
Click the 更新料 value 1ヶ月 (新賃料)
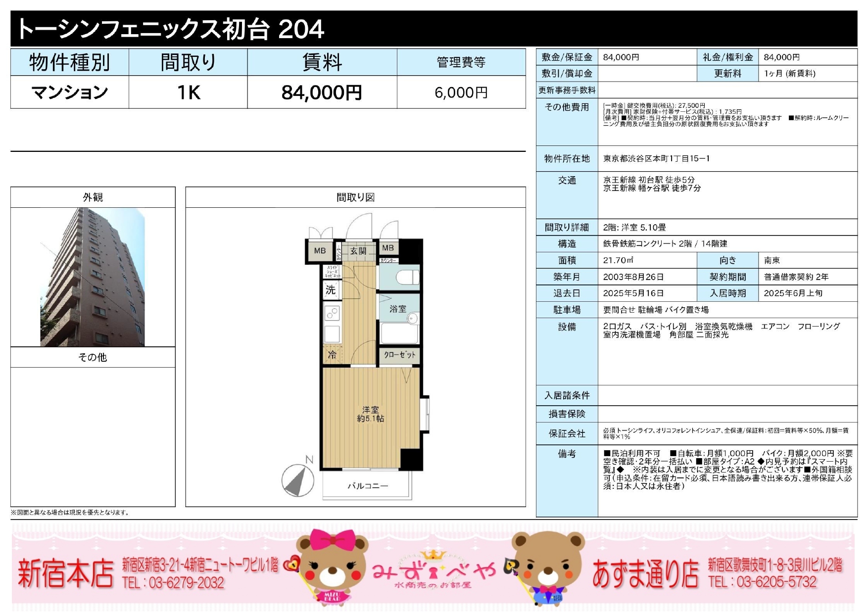tap(789, 73)
